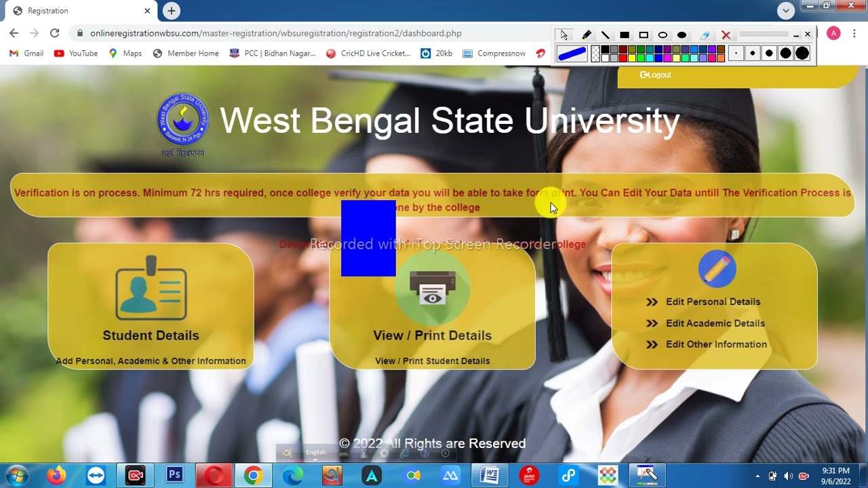This screenshot has width=868, height=488.
Task: Open Edit Academic Details link
Action: (715, 323)
